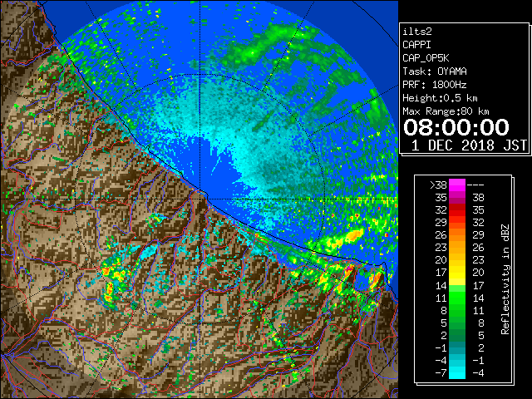Pick the red 32 to 35 dBZ swatch

click(x=457, y=210)
